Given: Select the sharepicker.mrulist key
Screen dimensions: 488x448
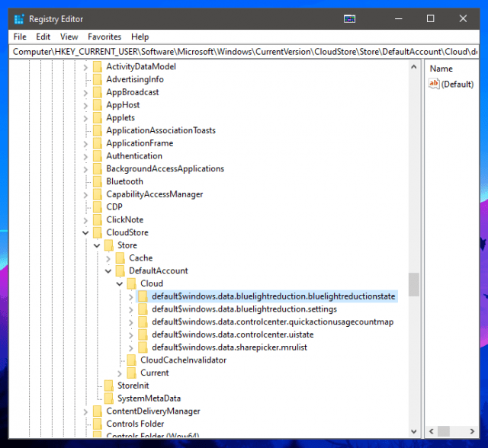Looking at the screenshot, I should [x=230, y=347].
